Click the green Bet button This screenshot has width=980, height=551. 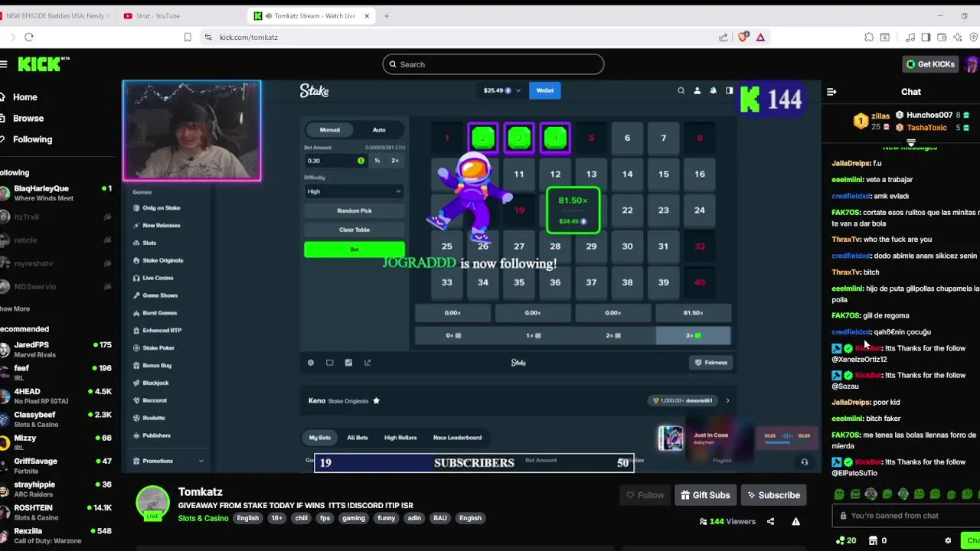click(x=354, y=249)
